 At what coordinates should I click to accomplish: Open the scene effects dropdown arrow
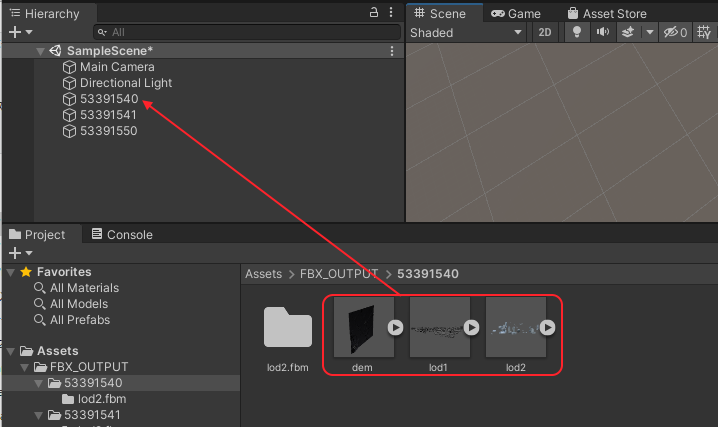pyautogui.click(x=649, y=33)
